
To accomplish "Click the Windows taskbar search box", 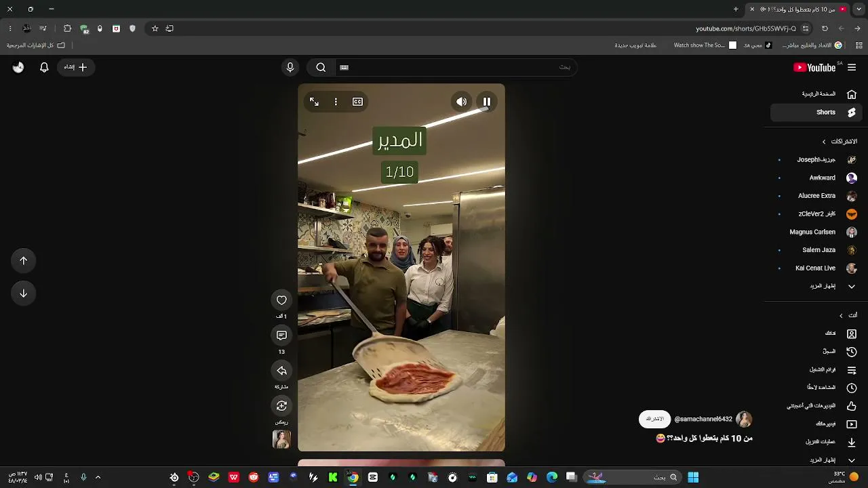I will [x=632, y=477].
